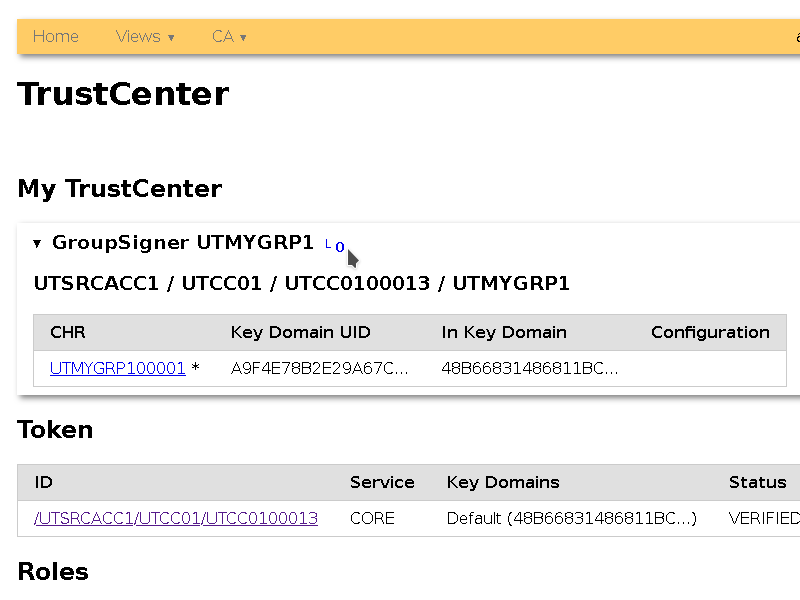
Task: Click the Key Domain UID column header
Action: (x=300, y=332)
